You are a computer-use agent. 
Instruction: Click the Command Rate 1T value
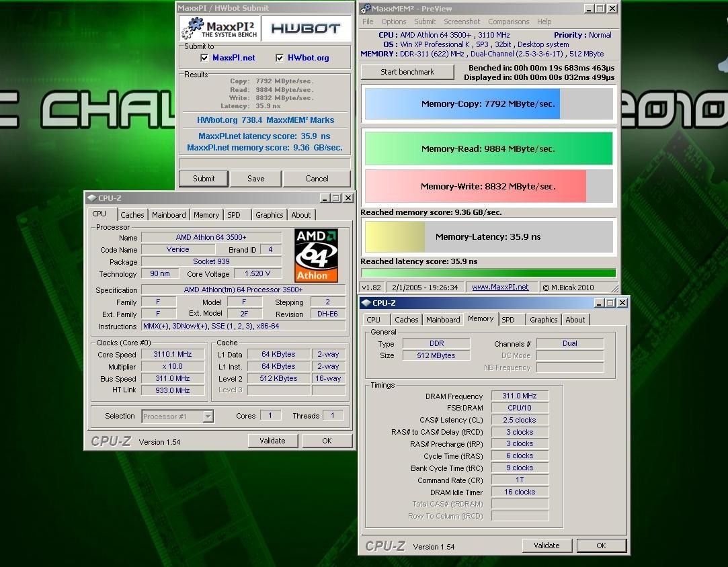click(x=520, y=480)
